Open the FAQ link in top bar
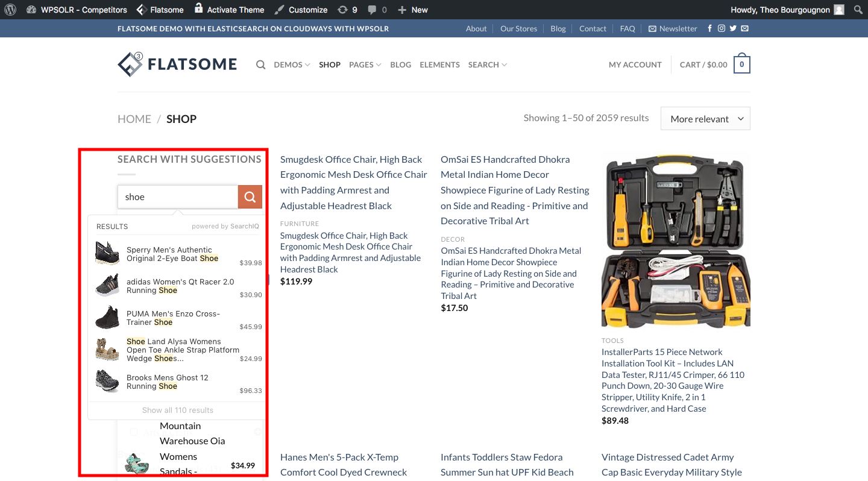The image size is (868, 481). point(627,28)
